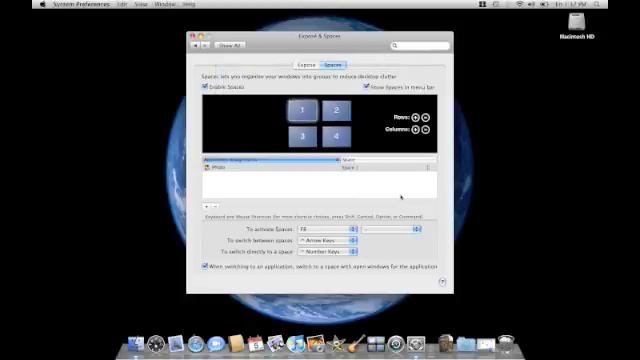Click the Application Assignments column header
The width and height of the screenshot is (640, 360).
[x=271, y=160]
